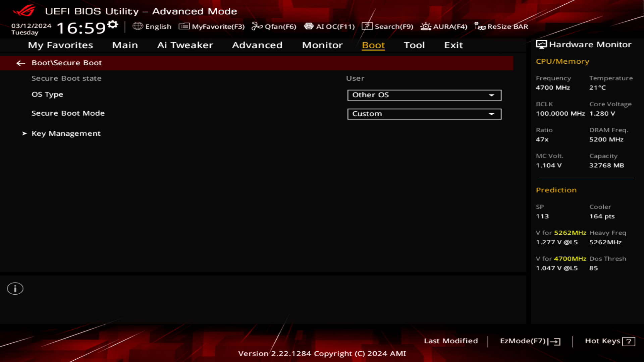
Task: Click the info icon at bottom left
Action: tap(15, 288)
